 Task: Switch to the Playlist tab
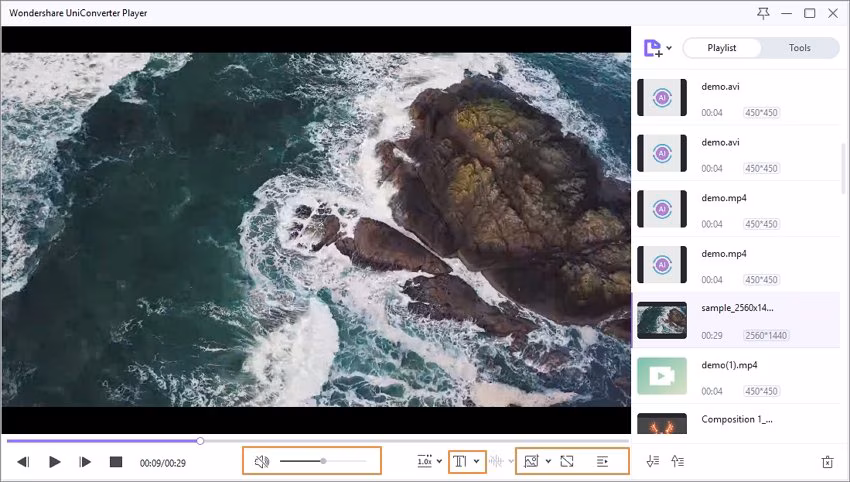722,48
